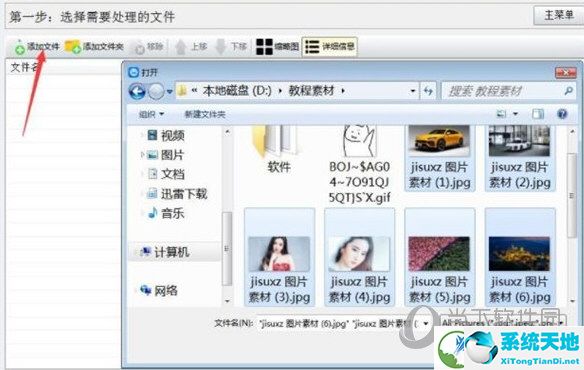This screenshot has width=584, height=370.
Task: Click the 添加文件夹 add folder button
Action: [94, 47]
